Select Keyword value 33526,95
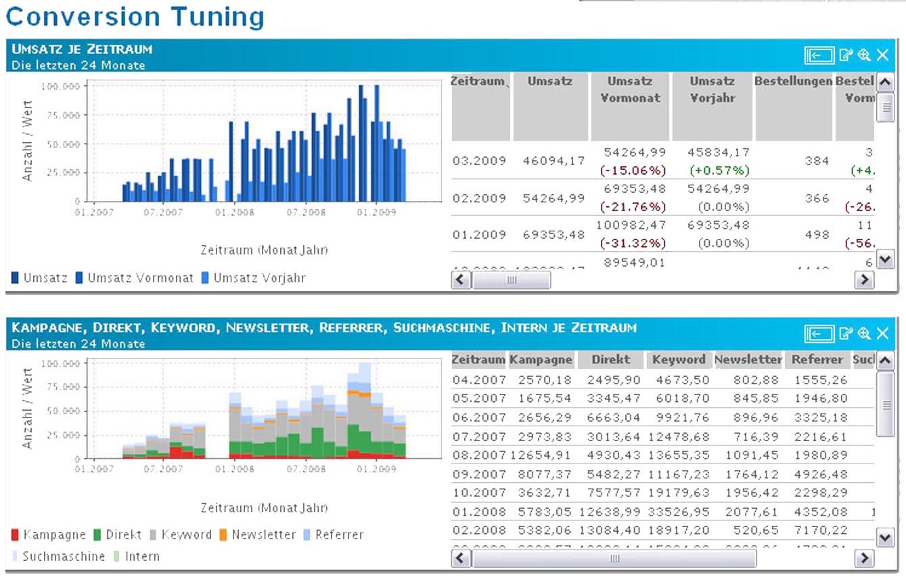906x588 pixels. click(679, 512)
